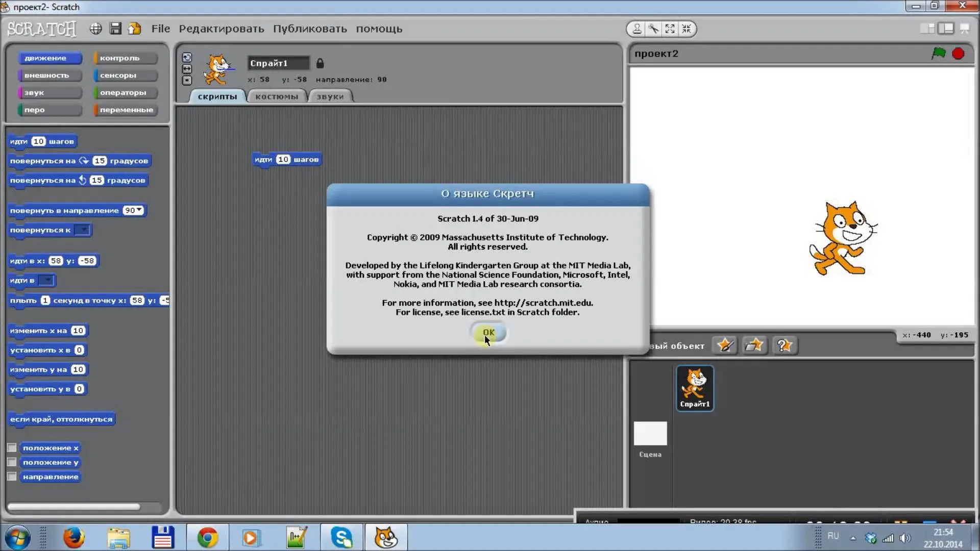Select the операторы block category
The height and width of the screenshot is (551, 980).
(125, 93)
